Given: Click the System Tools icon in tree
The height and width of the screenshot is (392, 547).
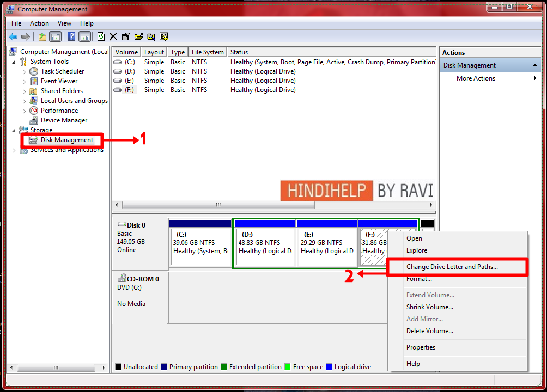Looking at the screenshot, I should pos(23,62).
